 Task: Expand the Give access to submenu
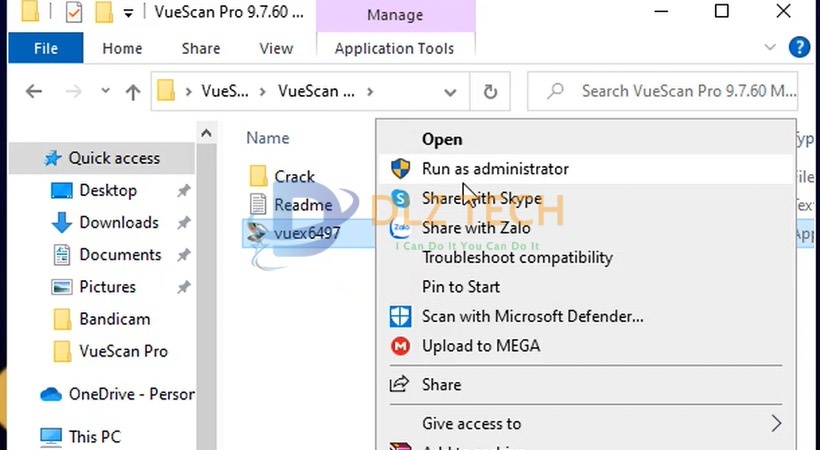[776, 423]
